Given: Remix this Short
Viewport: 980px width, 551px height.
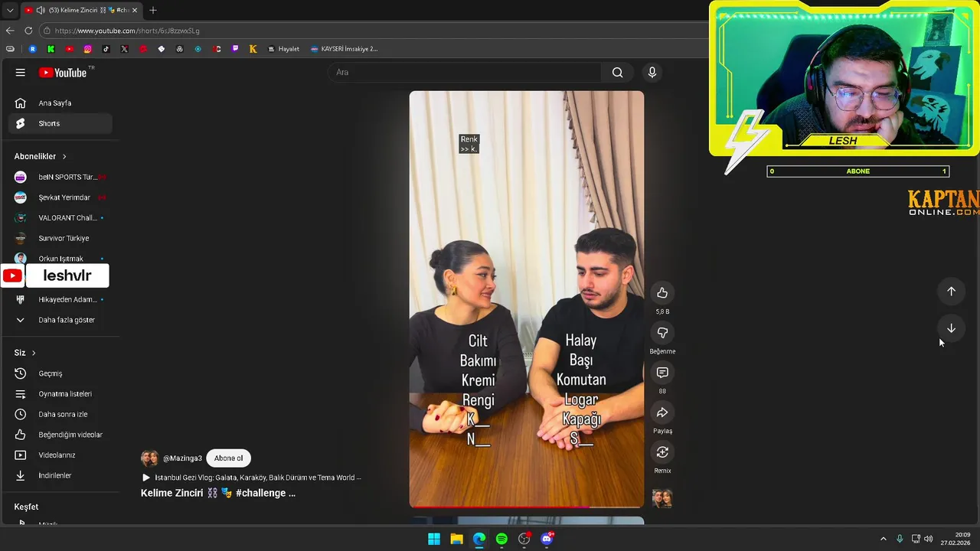Looking at the screenshot, I should coord(662,452).
